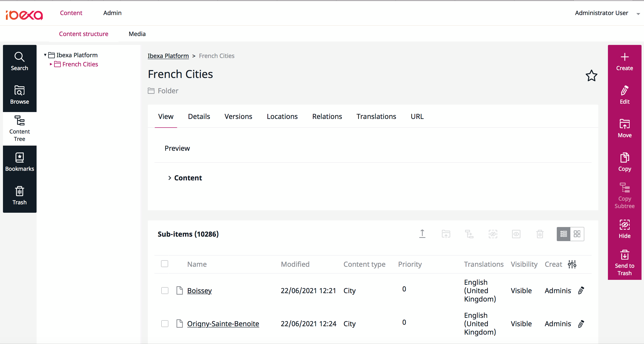Image resolution: width=644 pixels, height=344 pixels.
Task: Toggle the select-all sub-items checkbox
Action: [x=165, y=264]
